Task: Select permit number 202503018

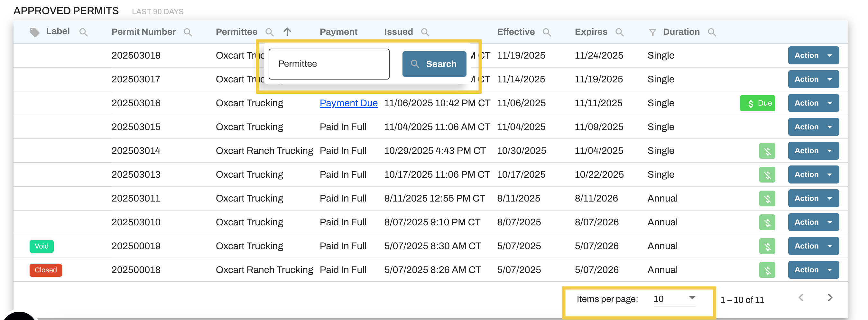Action: click(x=136, y=56)
